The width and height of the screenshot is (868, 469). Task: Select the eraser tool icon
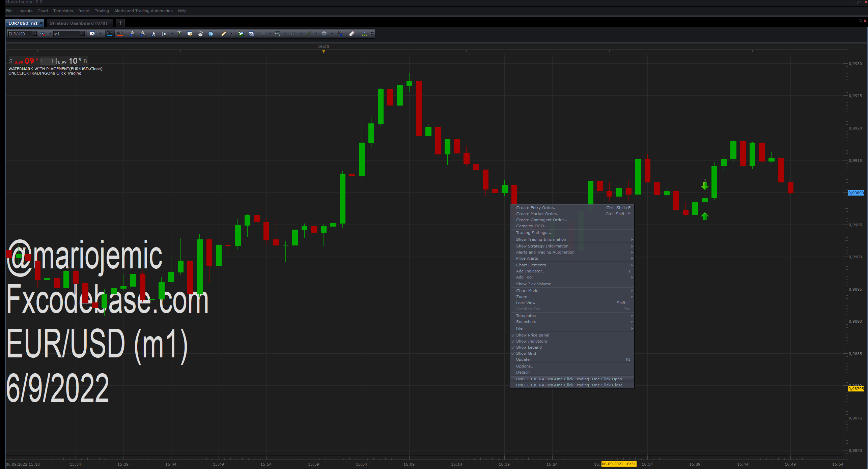[352, 34]
